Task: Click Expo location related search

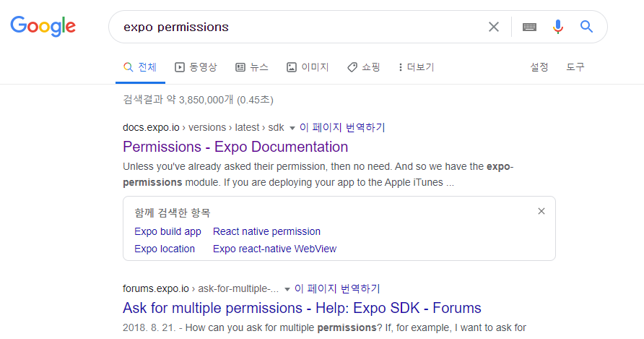Action: coord(165,249)
